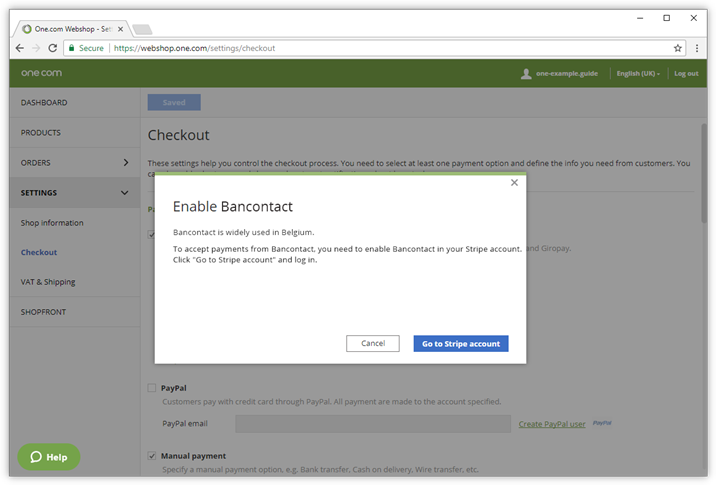Select the One.com Webshop browser tab
716x485 pixels.
(73, 29)
